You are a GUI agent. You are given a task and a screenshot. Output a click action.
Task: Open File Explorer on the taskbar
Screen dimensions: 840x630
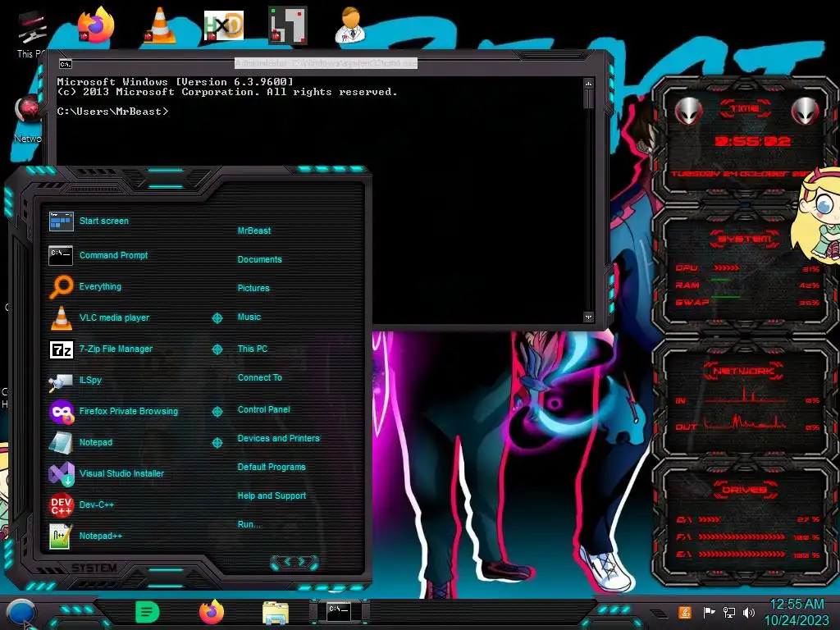pyautogui.click(x=276, y=613)
